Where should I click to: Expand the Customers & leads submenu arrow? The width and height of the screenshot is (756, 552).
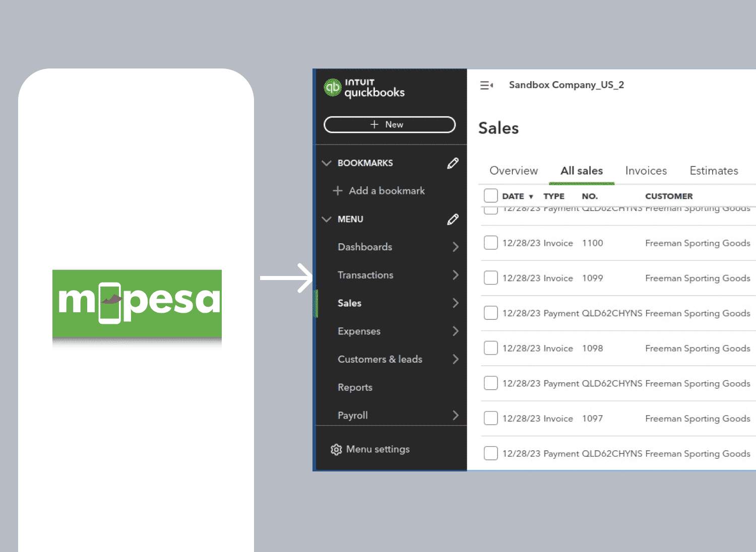coord(456,359)
